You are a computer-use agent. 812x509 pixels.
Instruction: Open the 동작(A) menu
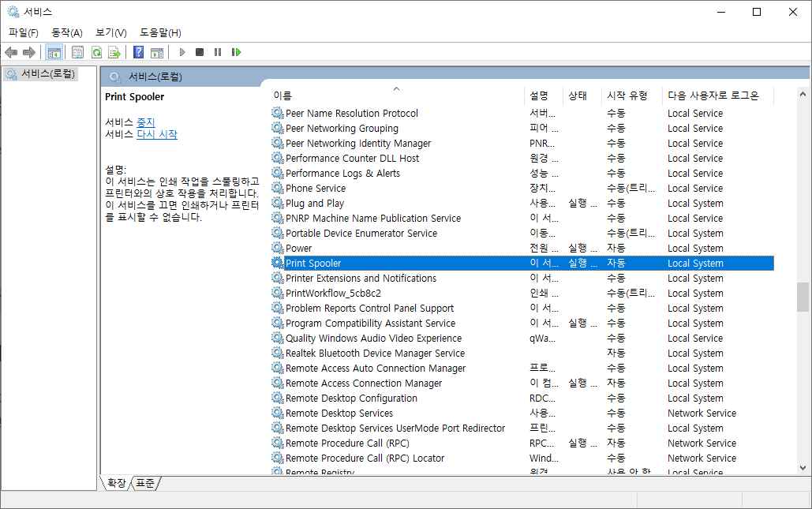click(x=67, y=32)
